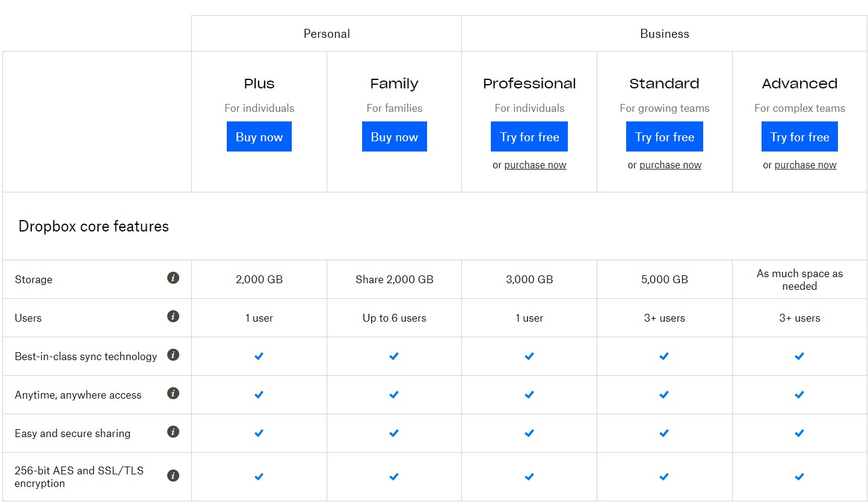Screen dimensions: 868x502
Task: Click Buy now for the Plus plan
Action: (x=259, y=136)
